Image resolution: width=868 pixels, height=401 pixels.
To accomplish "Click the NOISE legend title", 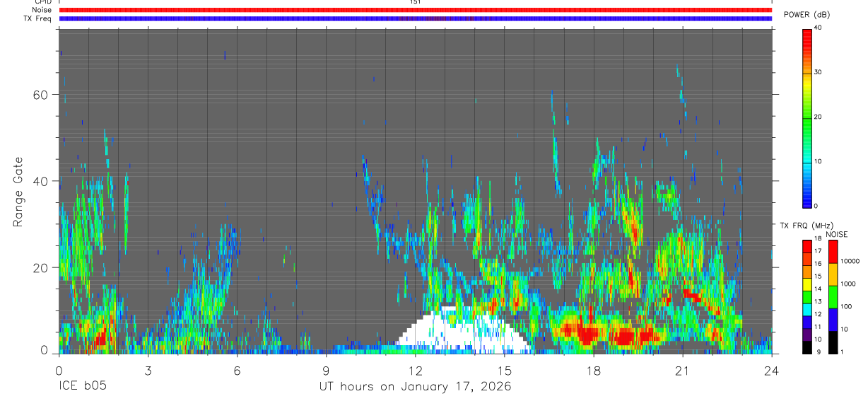I will point(837,234).
